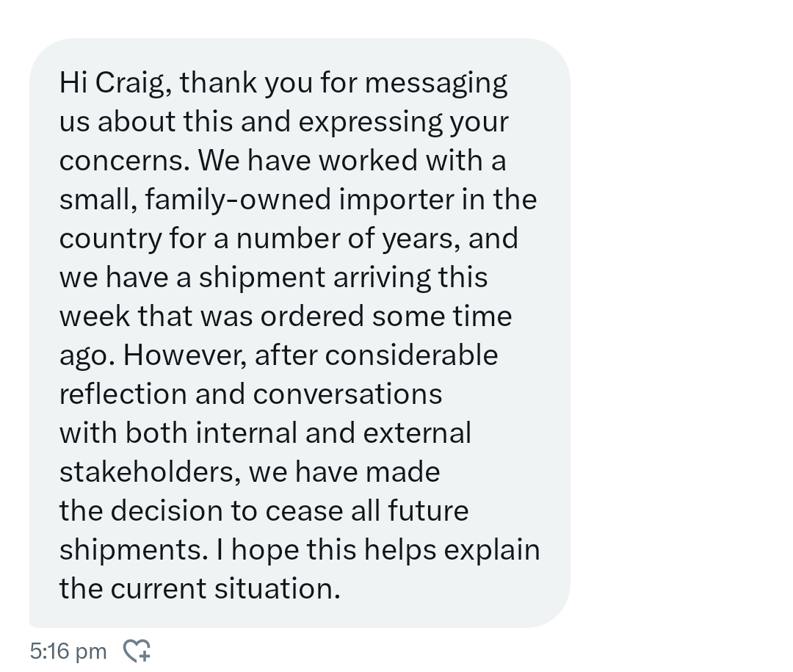The image size is (793, 672).
Task: Click the phrase "reflection and conversations"
Action: 250,394
